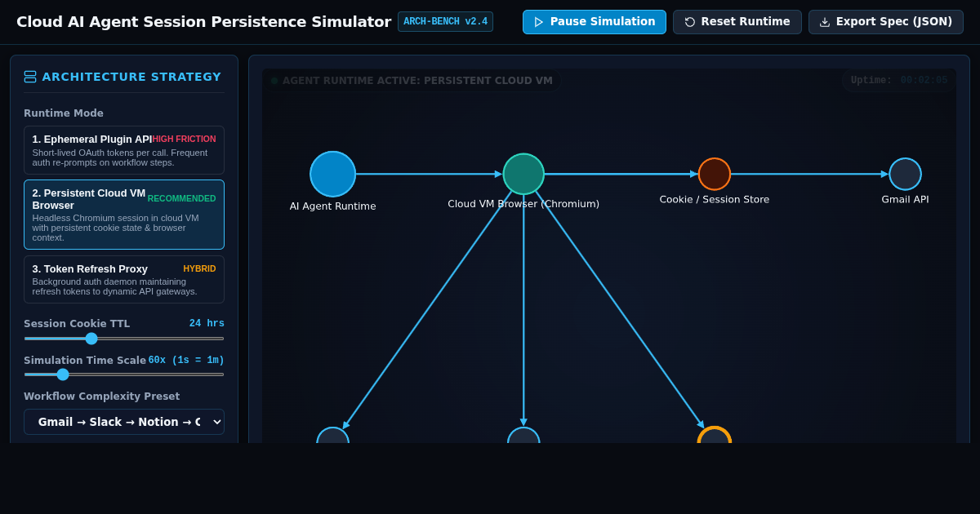Click the Cookie / Session Store node
Viewport: 980px width, 514px height.
point(715,174)
